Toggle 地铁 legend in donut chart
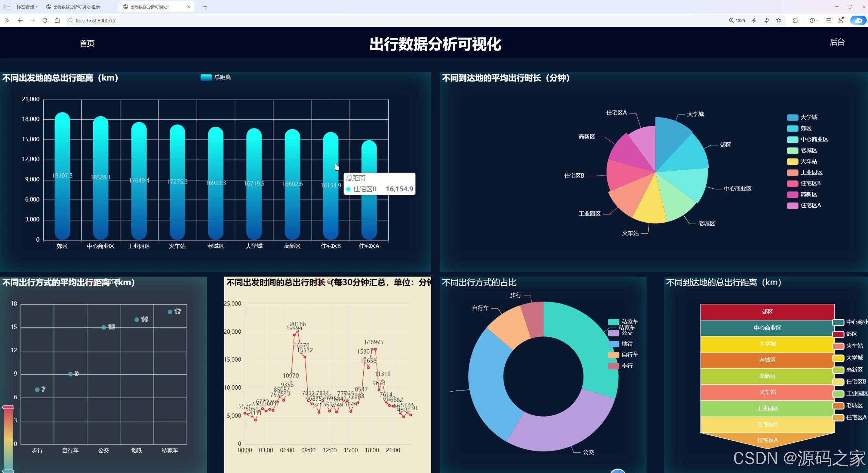 (620, 344)
